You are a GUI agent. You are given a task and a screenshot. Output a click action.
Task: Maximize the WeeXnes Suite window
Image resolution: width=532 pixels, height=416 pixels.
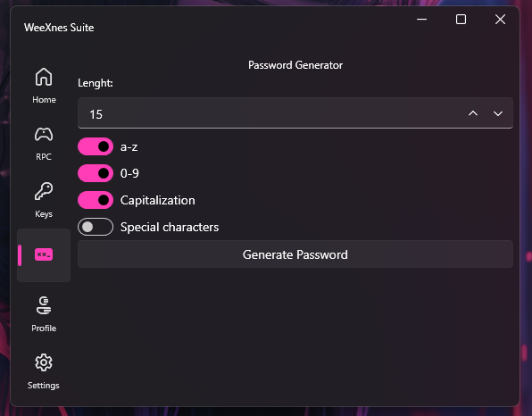pyautogui.click(x=461, y=20)
